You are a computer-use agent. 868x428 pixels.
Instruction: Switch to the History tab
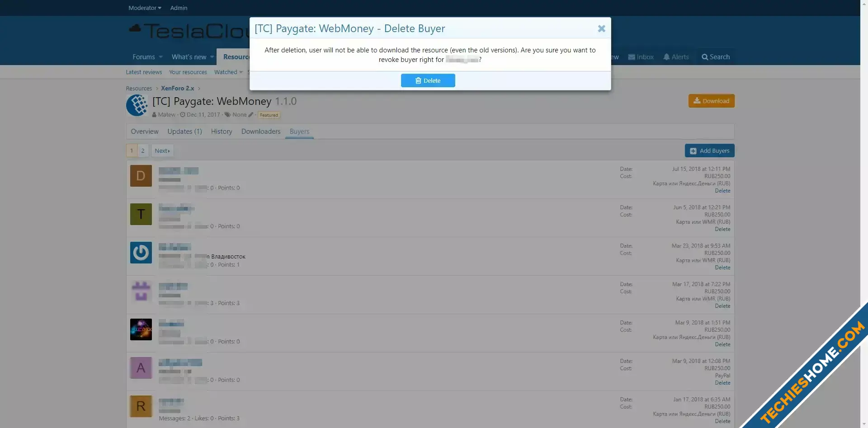click(x=222, y=132)
